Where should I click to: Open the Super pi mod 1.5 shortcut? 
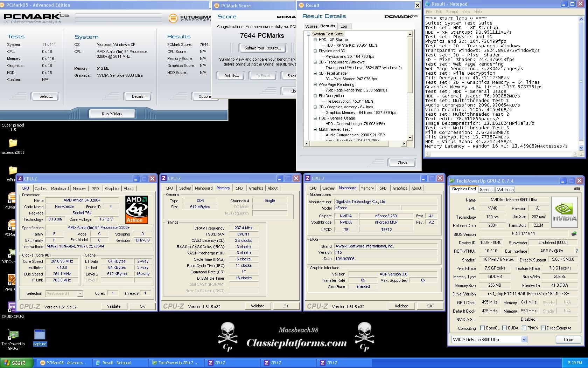(x=13, y=127)
